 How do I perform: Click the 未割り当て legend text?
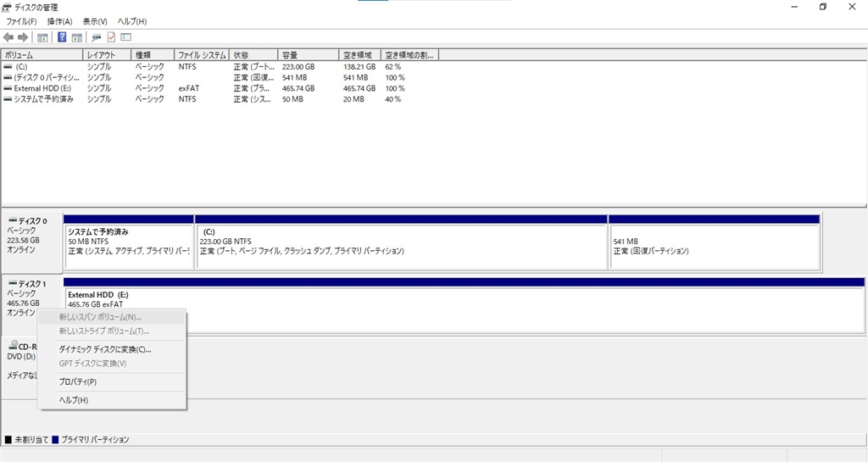point(31,440)
